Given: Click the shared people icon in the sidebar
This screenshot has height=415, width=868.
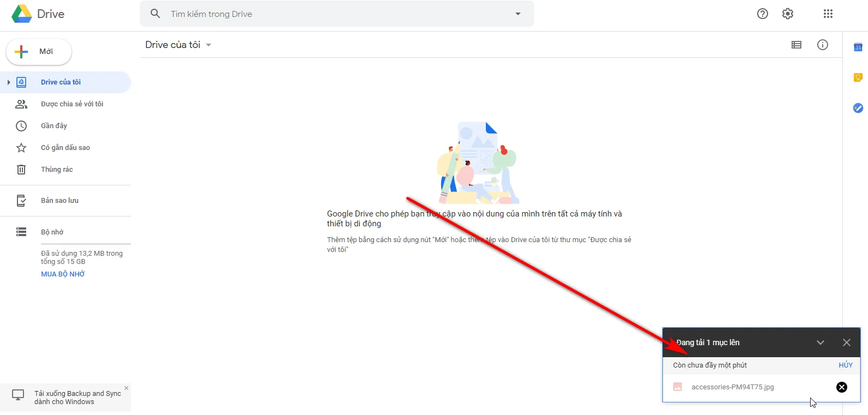Looking at the screenshot, I should coord(21,104).
